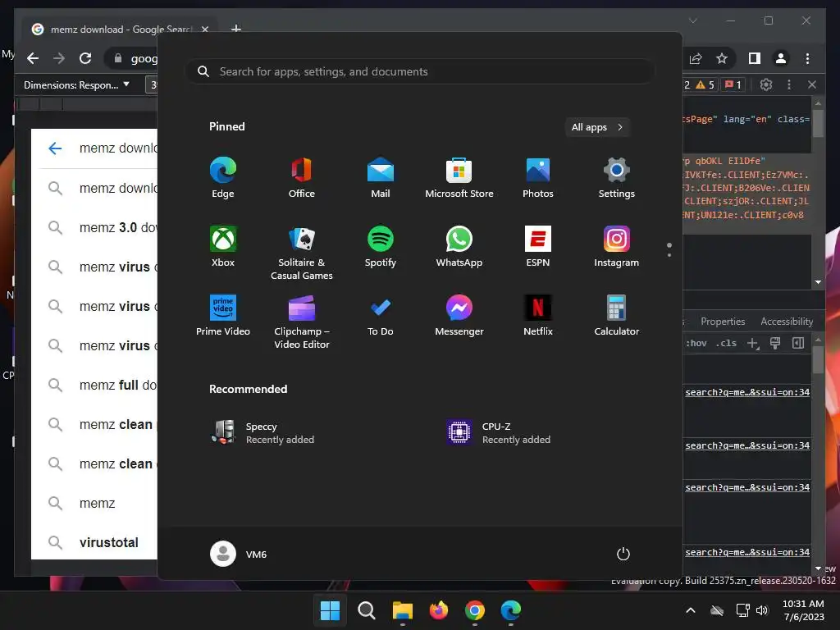
Task: Click the Windows Start button on taskbar
Action: pos(330,610)
